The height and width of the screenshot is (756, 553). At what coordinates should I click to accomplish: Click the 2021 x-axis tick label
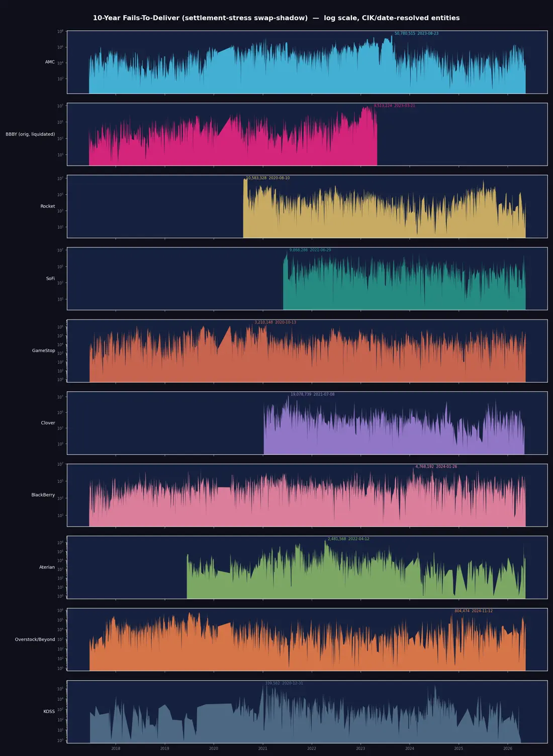262,748
